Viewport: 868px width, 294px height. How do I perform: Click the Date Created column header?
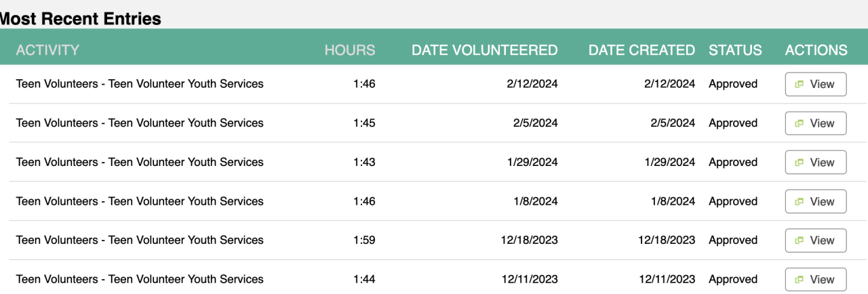pos(642,50)
